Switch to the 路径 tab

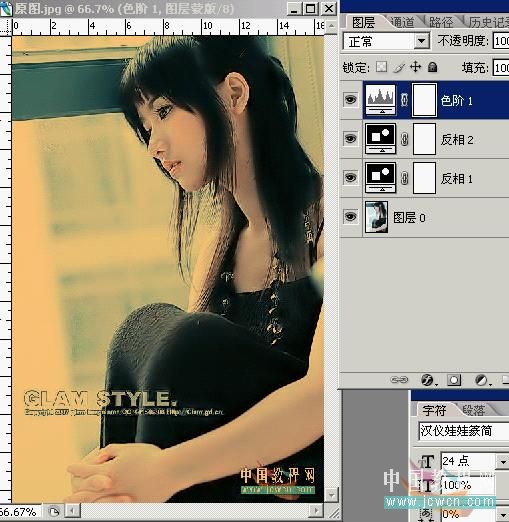[x=441, y=22]
